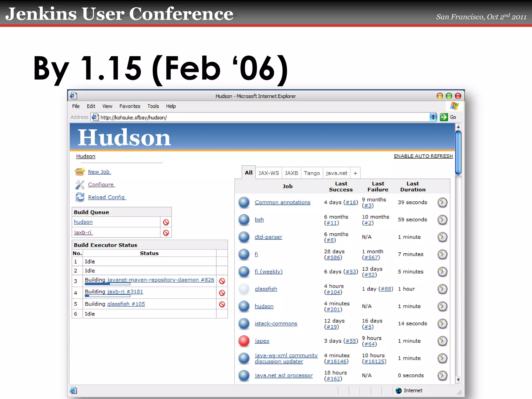Open the glassfish job link

click(266, 289)
